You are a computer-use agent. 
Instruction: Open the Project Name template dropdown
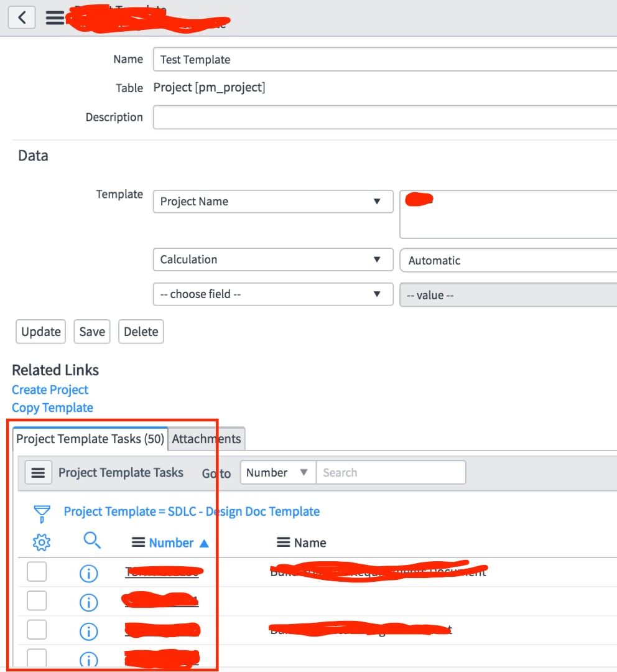(272, 201)
